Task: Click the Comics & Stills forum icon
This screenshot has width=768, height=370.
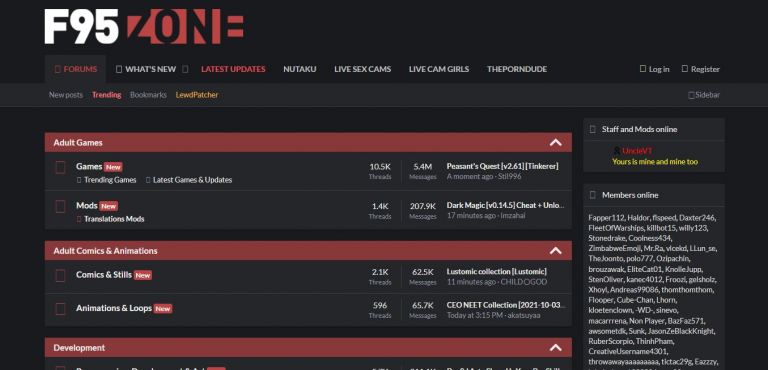Action: (x=60, y=275)
